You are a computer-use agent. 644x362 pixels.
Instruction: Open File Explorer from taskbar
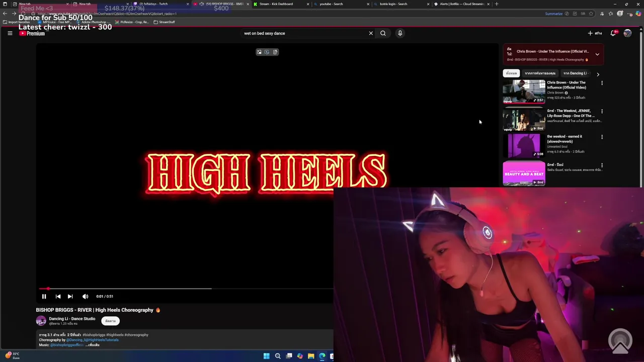(311, 356)
